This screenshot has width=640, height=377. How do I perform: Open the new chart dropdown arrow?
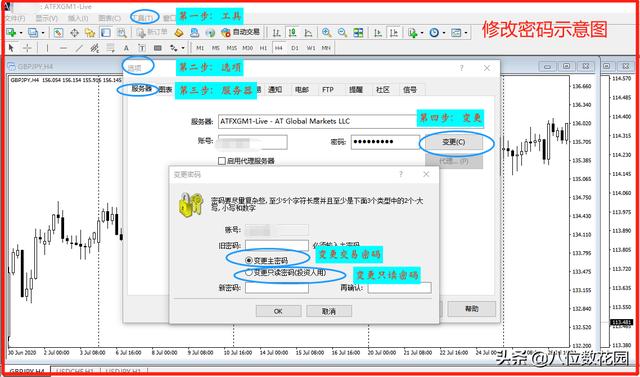tap(20, 33)
